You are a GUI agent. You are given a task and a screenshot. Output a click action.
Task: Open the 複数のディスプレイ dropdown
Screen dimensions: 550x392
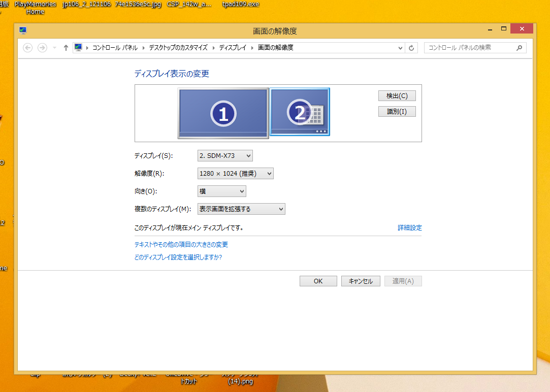[241, 209]
